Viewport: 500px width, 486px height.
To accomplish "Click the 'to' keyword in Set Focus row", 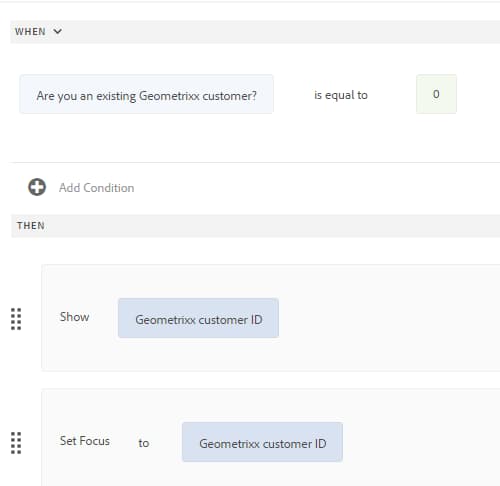I will tap(144, 443).
